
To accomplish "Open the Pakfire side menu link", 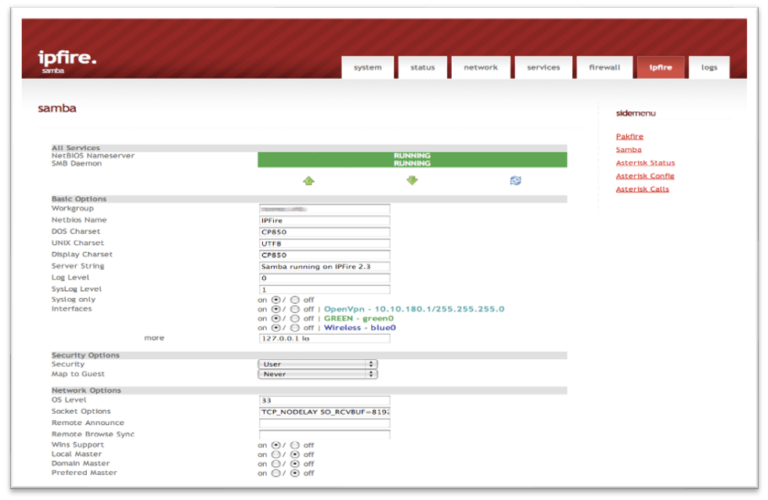I will tap(629, 136).
